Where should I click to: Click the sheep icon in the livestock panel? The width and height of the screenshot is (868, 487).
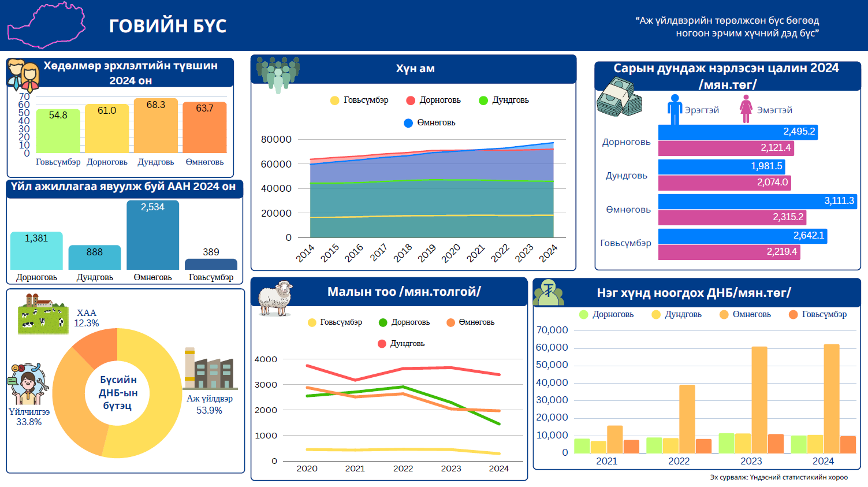coord(275,298)
